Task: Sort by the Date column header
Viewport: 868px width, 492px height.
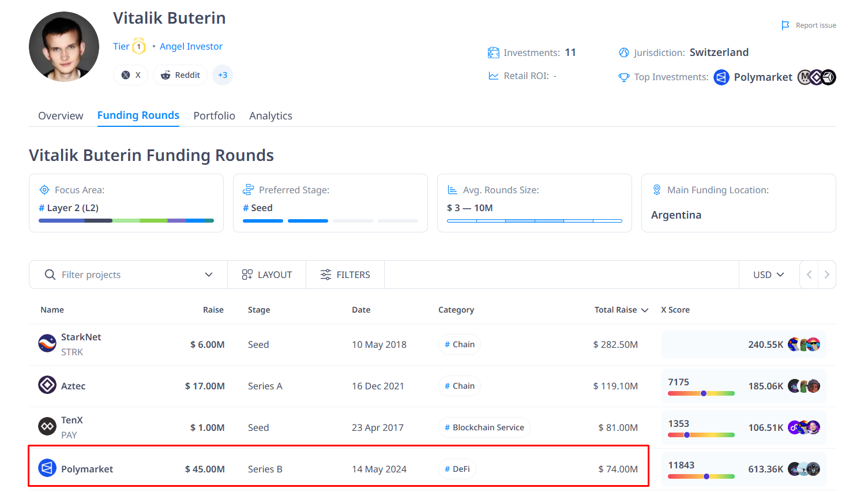Action: (362, 310)
